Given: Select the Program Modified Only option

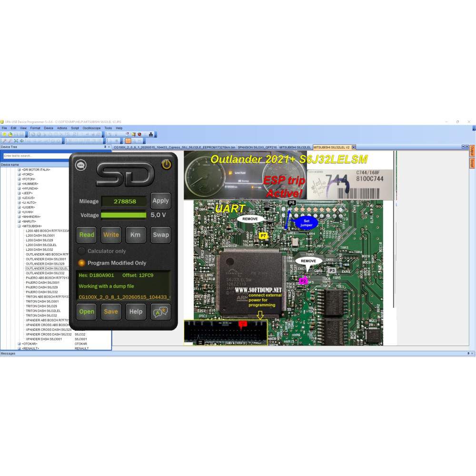Looking at the screenshot, I should point(112,263).
